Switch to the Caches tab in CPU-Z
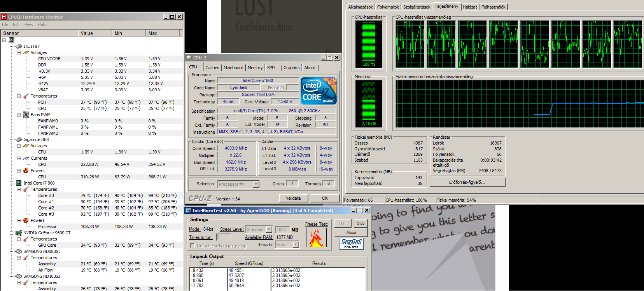 point(212,68)
